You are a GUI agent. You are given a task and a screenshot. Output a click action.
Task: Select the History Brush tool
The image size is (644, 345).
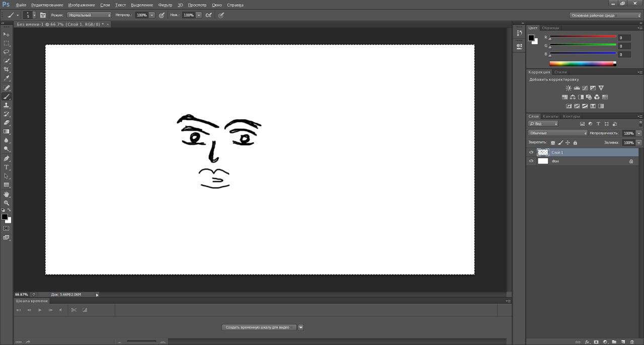(x=7, y=114)
